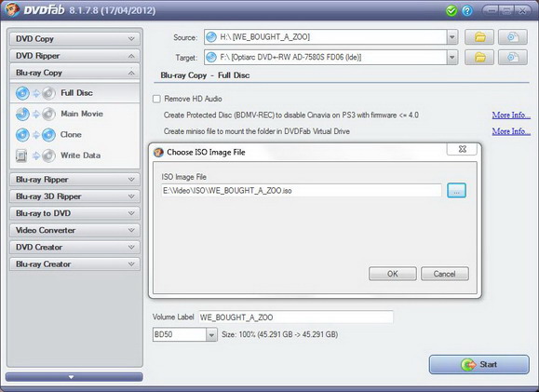The image size is (539, 392).
Task: Open Video Converter module
Action: click(74, 230)
